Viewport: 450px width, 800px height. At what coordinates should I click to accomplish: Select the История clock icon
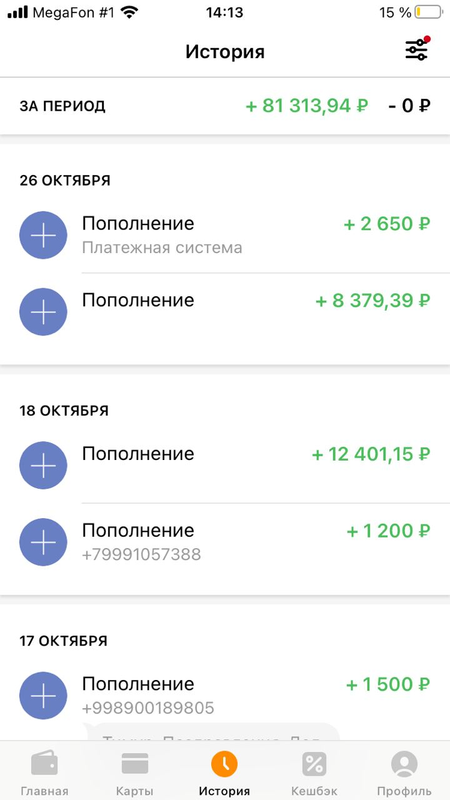224,764
